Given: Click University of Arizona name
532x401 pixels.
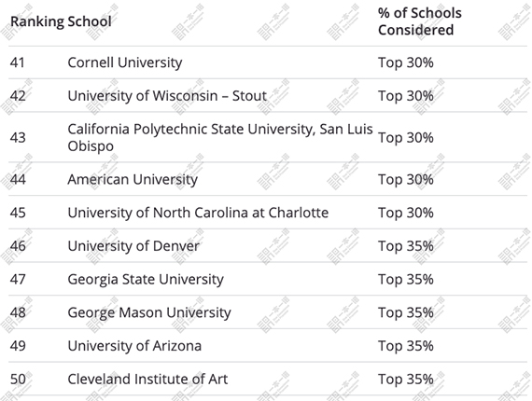Looking at the screenshot, I should click(x=134, y=346).
